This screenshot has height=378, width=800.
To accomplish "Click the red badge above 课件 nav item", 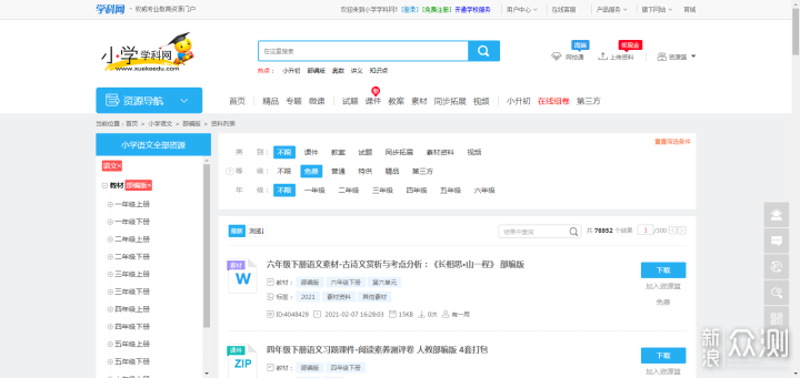I will 376,91.
